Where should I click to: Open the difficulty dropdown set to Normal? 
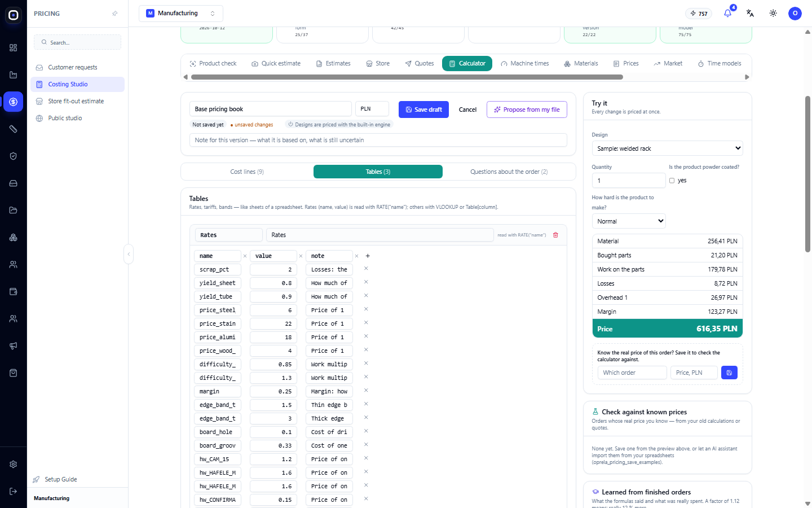coord(629,221)
